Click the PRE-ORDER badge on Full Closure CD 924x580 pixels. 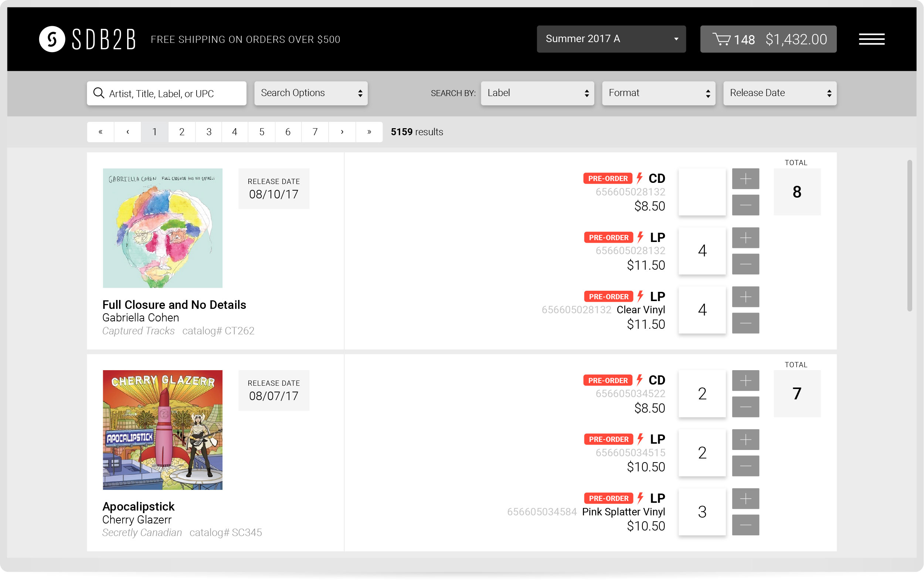pyautogui.click(x=608, y=178)
